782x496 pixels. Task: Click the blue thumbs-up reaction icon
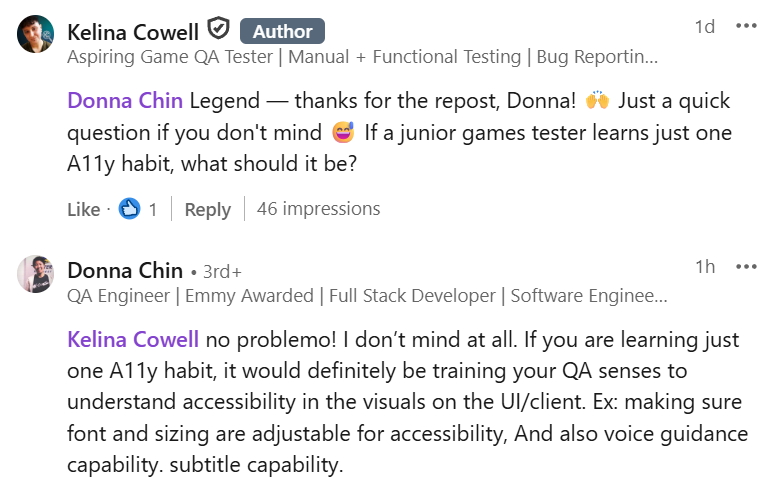[x=129, y=209]
